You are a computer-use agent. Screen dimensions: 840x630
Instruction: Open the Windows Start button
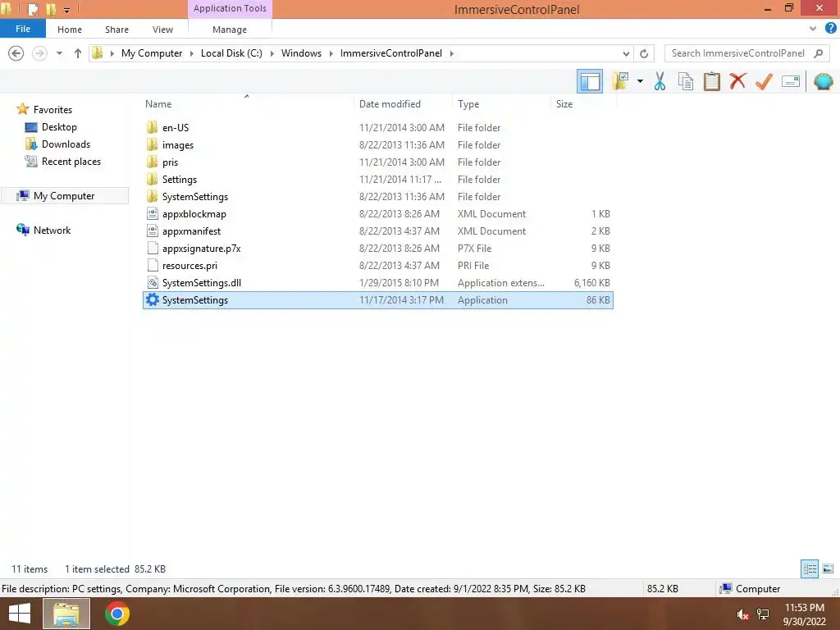[20, 614]
